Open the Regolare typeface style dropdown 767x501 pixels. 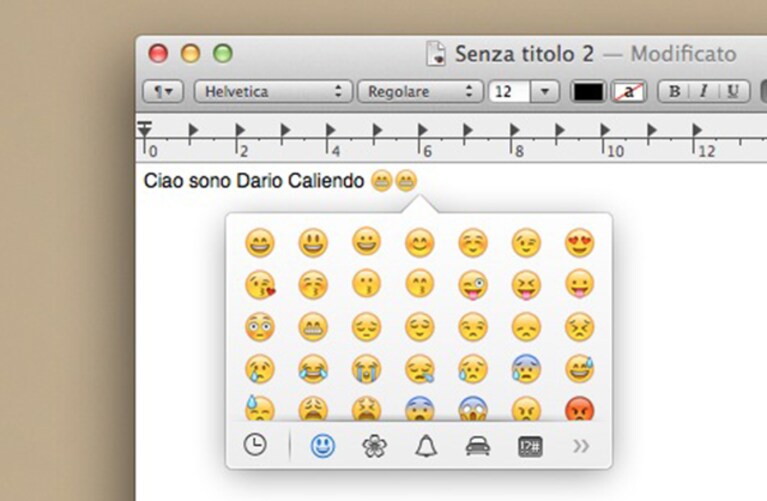coord(420,91)
